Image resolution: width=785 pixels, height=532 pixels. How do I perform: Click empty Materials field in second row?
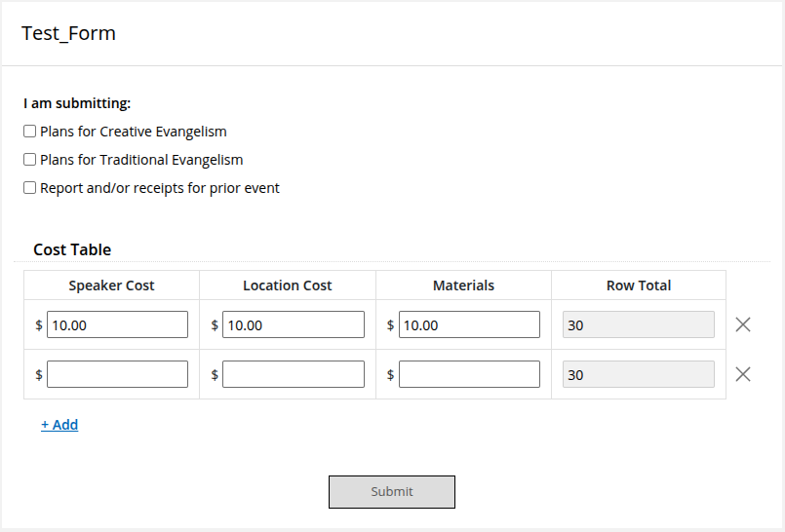click(469, 374)
